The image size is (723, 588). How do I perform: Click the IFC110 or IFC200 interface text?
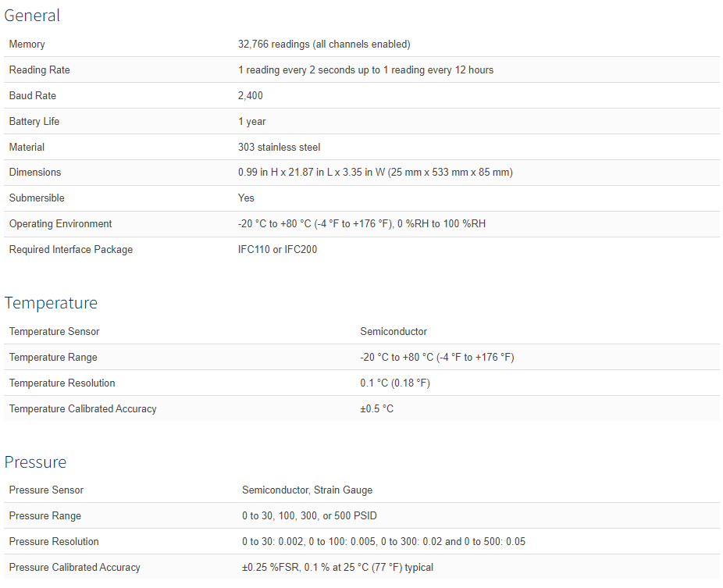pyautogui.click(x=277, y=250)
